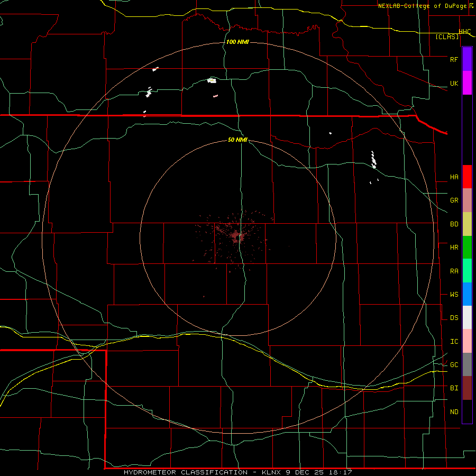Click the gray GC legend swatch

pyautogui.click(x=467, y=364)
